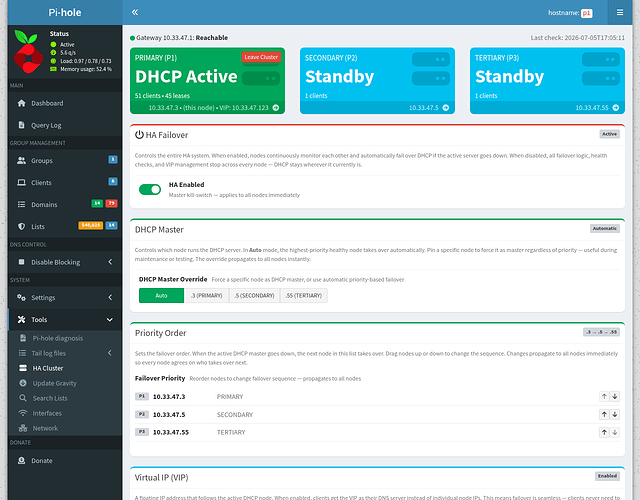
Task: Pin DHCP master to .55 (TERTIARY)
Action: pos(304,296)
